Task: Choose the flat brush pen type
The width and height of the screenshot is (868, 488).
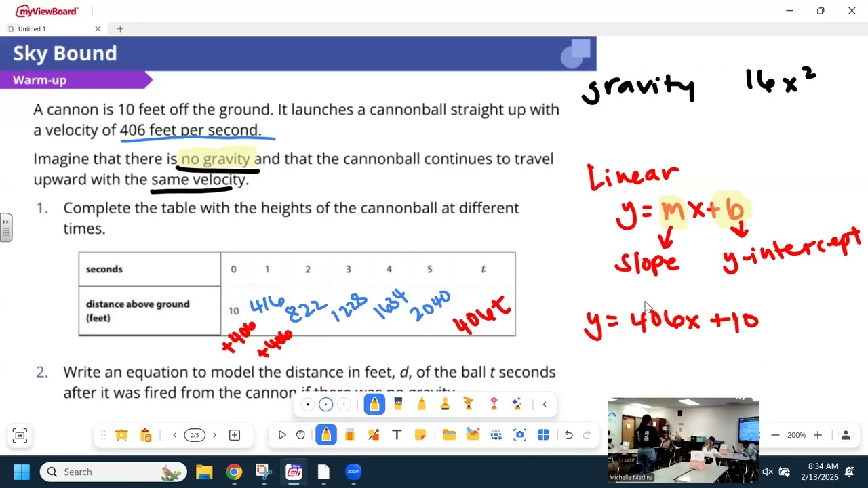Action: click(398, 405)
